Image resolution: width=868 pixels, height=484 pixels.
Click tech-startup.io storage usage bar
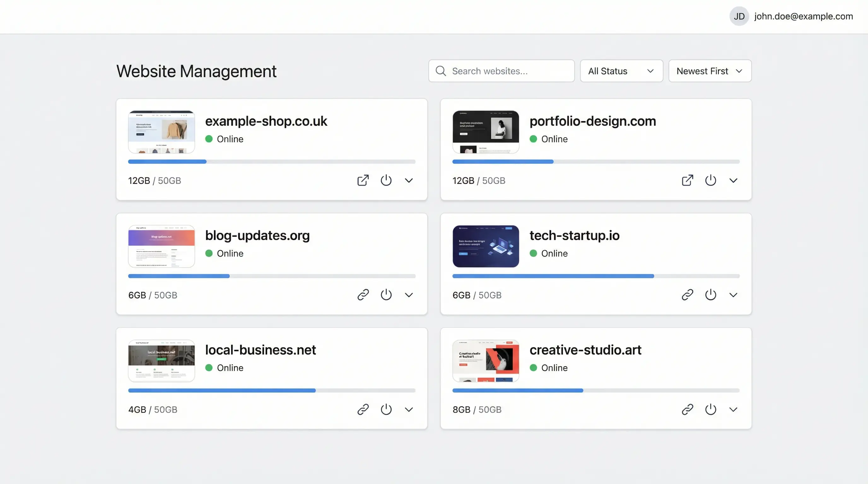596,276
